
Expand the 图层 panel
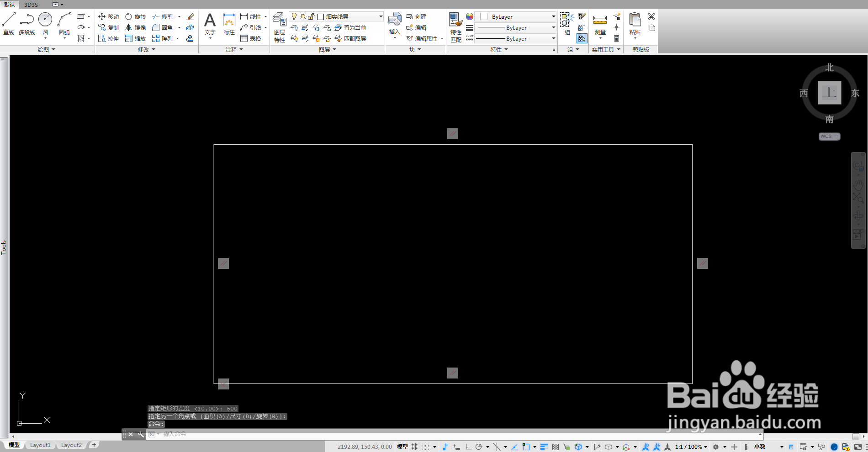(x=328, y=49)
